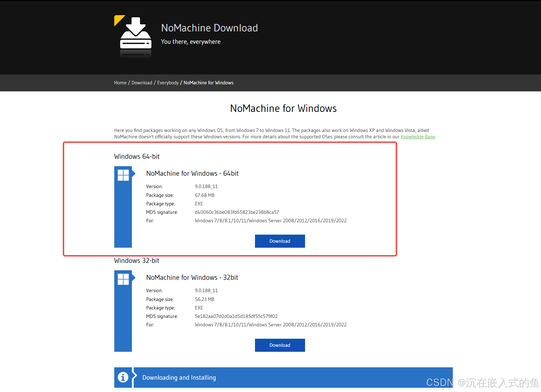The width and height of the screenshot is (541, 392).
Task: Click the NoMachine for Windows - 64bit heading
Action: [x=193, y=173]
